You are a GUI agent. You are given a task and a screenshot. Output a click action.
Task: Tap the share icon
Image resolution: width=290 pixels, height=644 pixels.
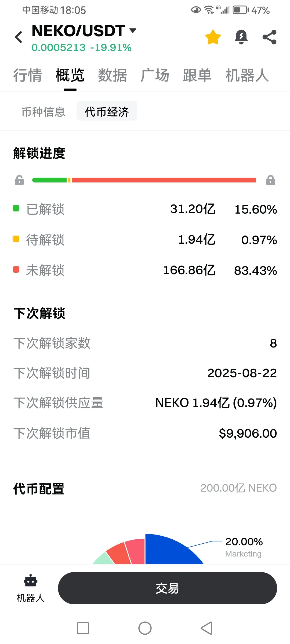[270, 37]
